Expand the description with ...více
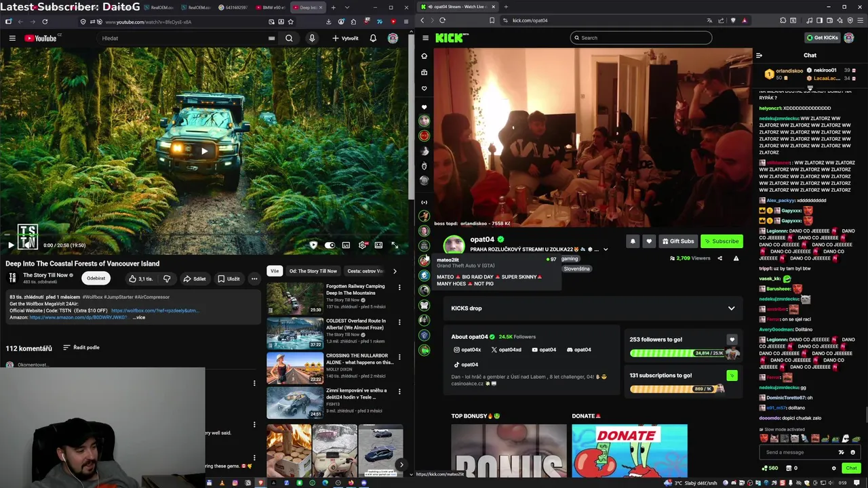The width and height of the screenshot is (868, 488). coord(138,317)
